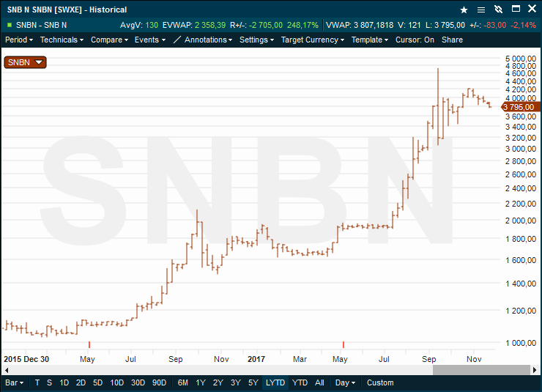Click the 248,17% return value
The image size is (542, 392).
[x=302, y=25]
